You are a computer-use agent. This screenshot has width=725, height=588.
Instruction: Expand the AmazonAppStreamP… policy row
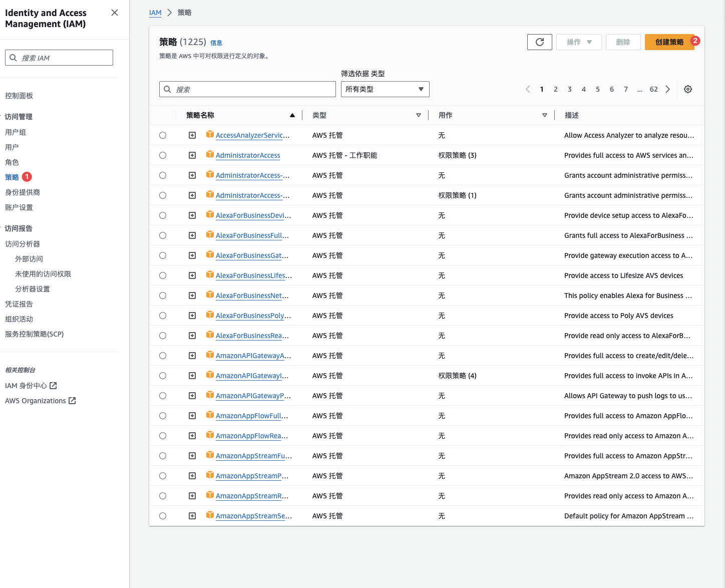click(x=192, y=476)
